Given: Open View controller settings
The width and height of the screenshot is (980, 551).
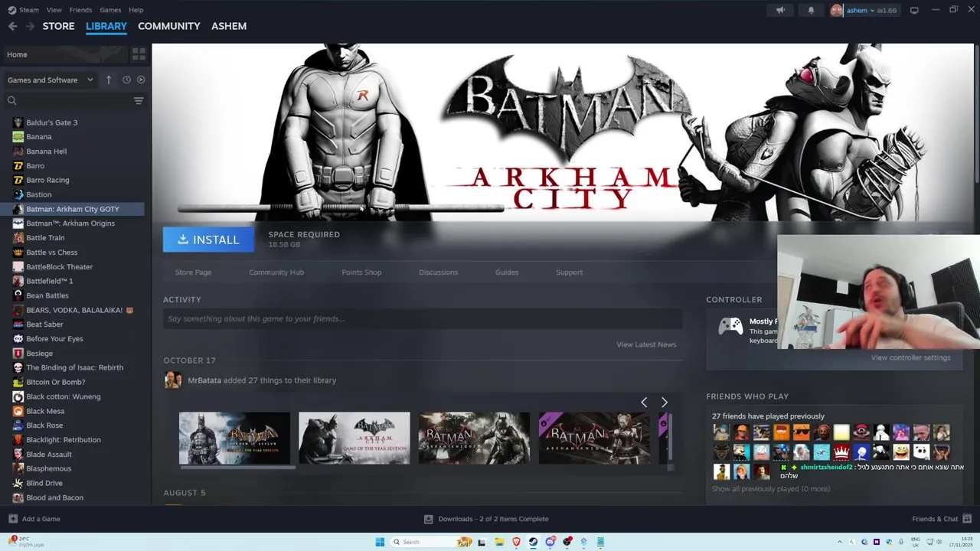Looking at the screenshot, I should coord(910,357).
